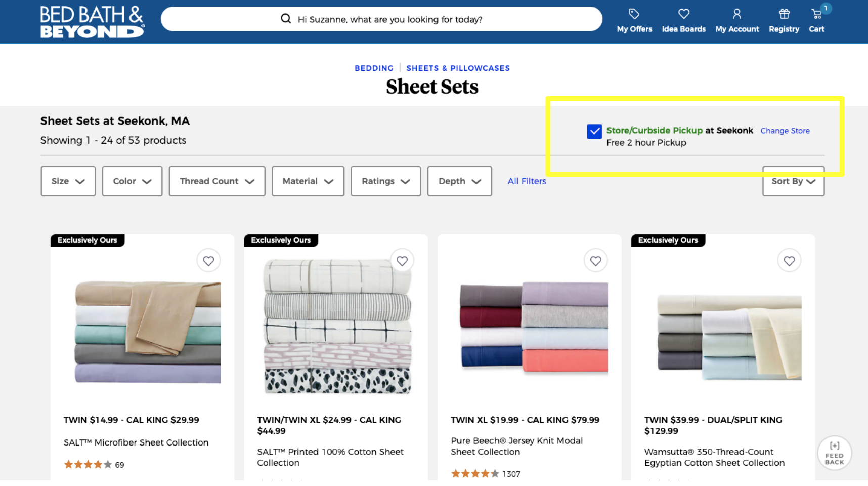The width and height of the screenshot is (868, 486).
Task: Open SALT Microfiber Sheet Collection product image
Action: click(147, 332)
